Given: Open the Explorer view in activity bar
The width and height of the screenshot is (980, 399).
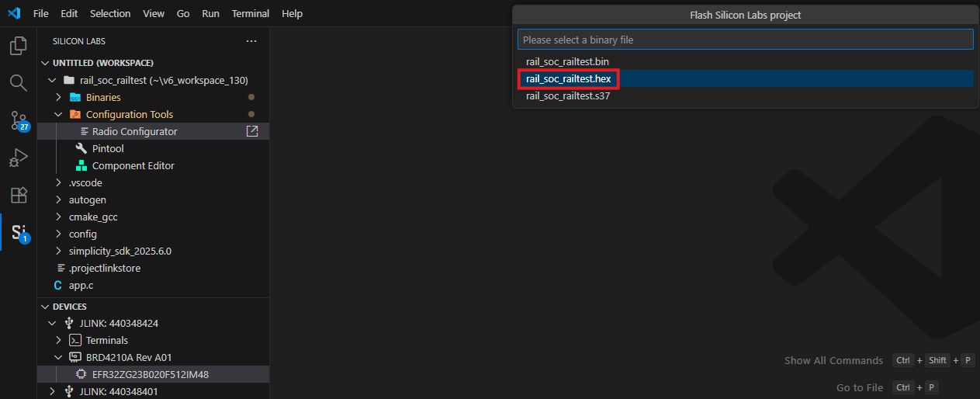Looking at the screenshot, I should [18, 45].
